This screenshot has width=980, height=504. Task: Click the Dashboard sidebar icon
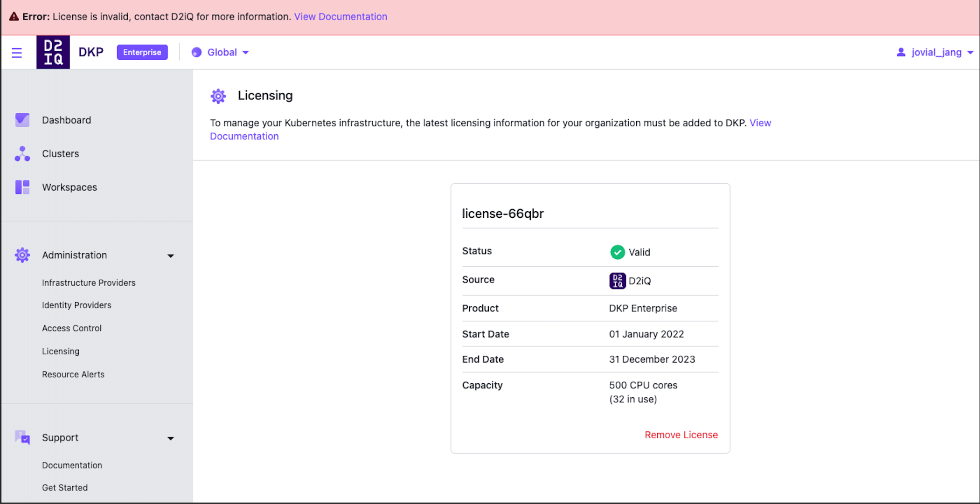(x=22, y=120)
